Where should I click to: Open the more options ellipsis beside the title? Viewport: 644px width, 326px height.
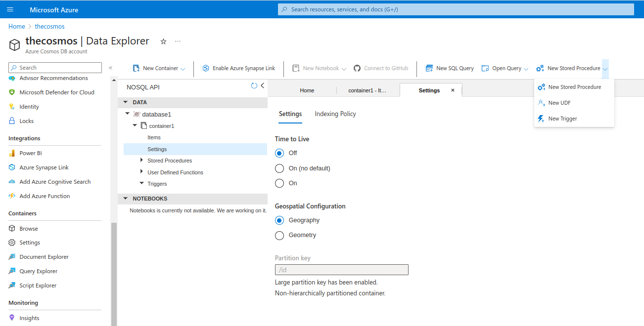(178, 41)
